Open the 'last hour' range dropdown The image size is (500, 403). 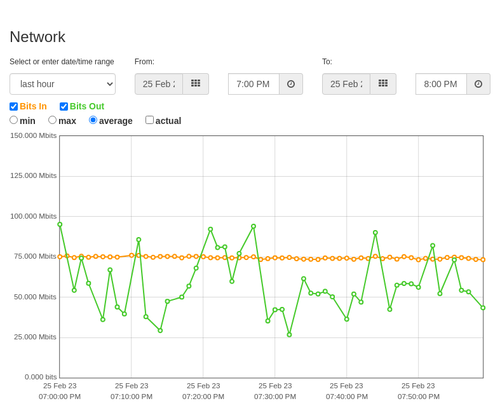coord(63,84)
